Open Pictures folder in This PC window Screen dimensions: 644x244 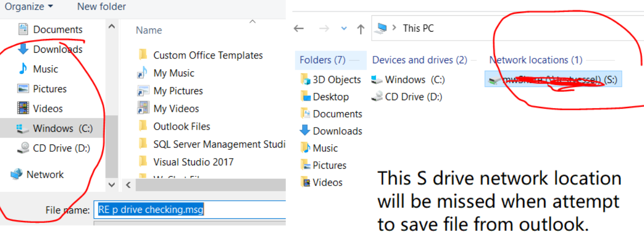(323, 165)
